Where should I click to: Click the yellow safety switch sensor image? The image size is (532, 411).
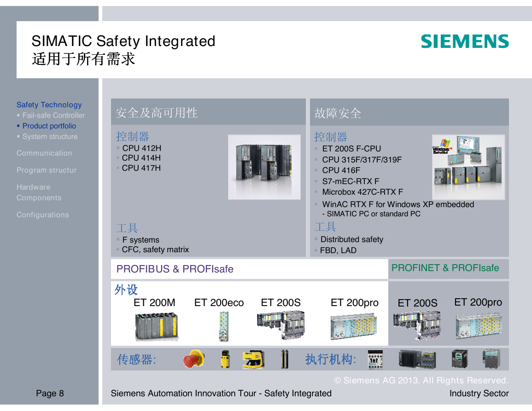click(x=225, y=359)
